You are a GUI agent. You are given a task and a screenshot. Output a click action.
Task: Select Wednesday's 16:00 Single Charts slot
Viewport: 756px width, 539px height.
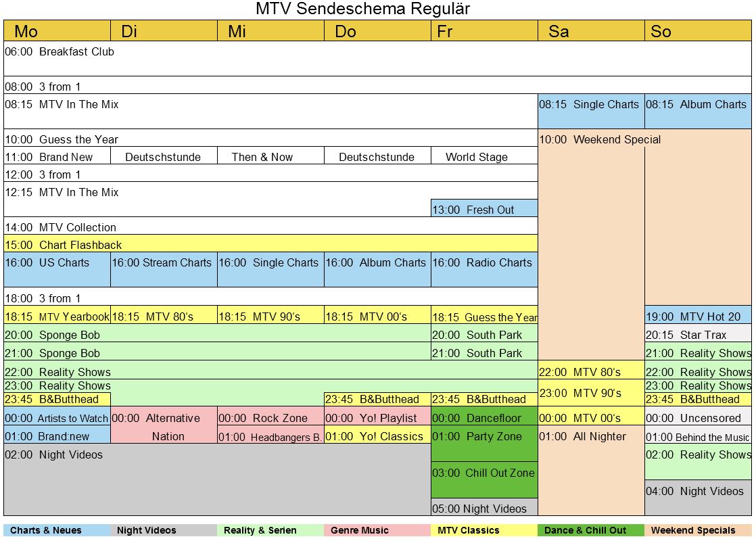tap(271, 269)
